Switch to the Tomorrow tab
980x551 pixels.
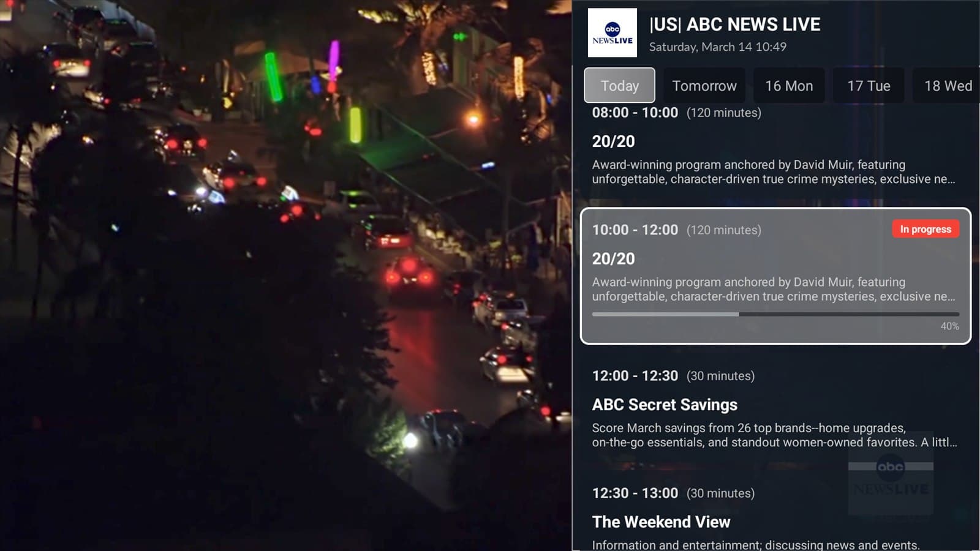pyautogui.click(x=704, y=86)
